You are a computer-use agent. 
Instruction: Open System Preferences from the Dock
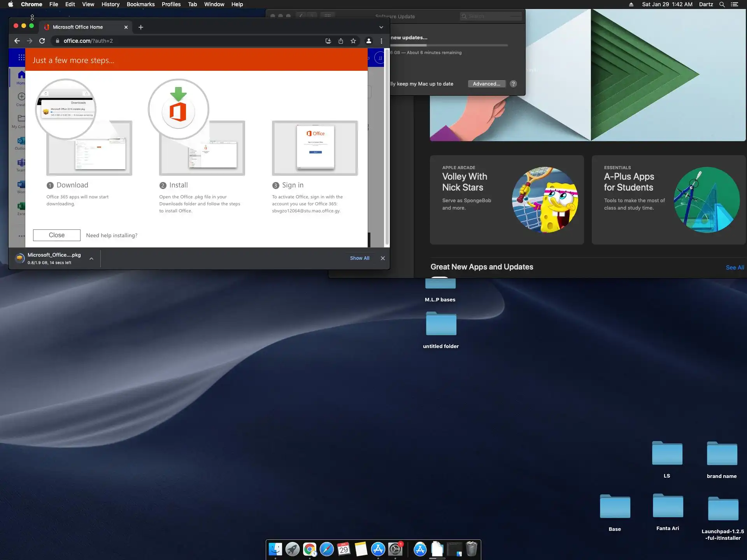[x=395, y=549]
